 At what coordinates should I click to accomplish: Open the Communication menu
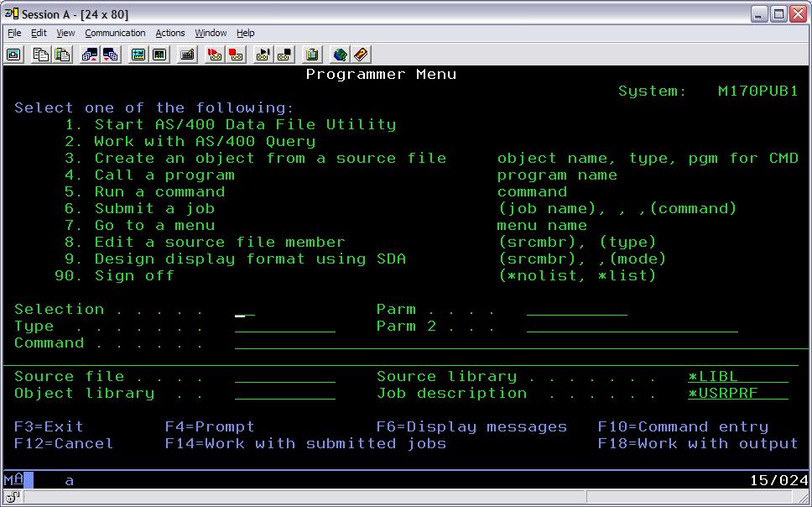point(115,33)
